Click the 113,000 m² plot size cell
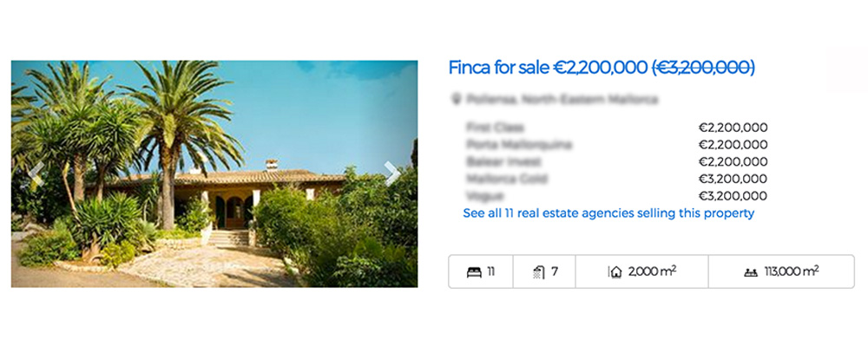 [x=781, y=272]
